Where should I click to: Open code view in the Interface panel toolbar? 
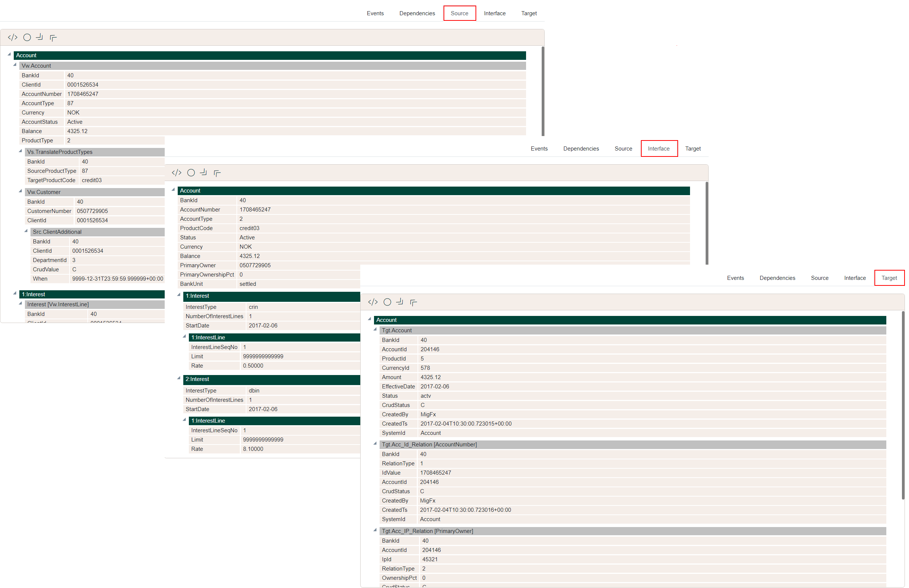click(177, 172)
